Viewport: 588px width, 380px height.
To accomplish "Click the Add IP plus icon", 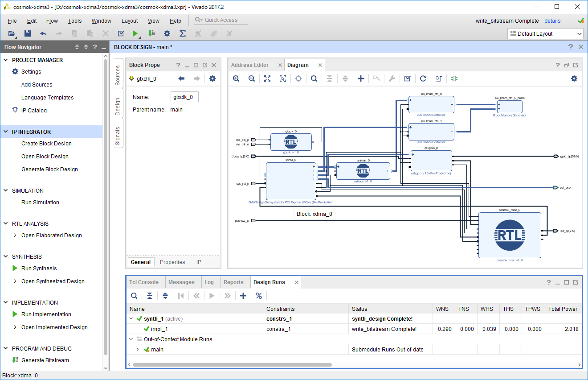I will 361,78.
